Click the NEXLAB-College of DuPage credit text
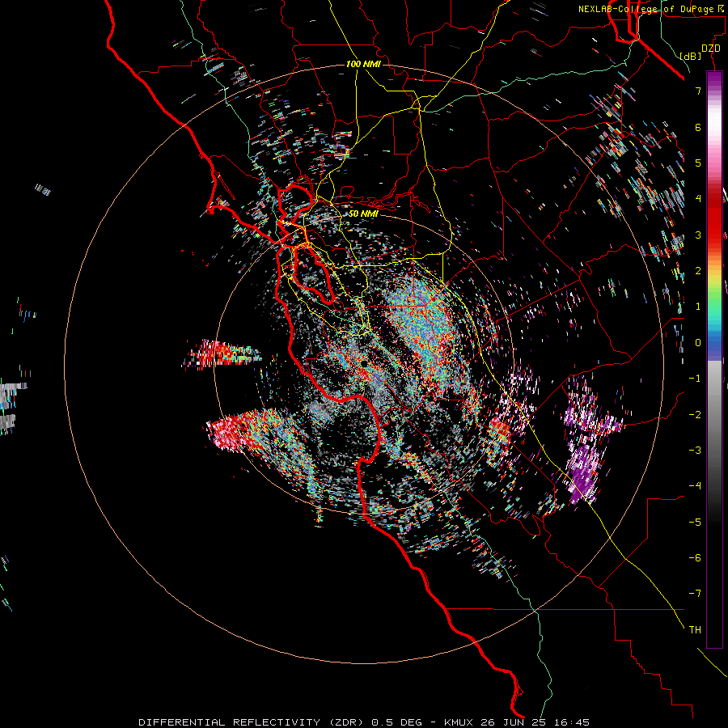 [653, 9]
